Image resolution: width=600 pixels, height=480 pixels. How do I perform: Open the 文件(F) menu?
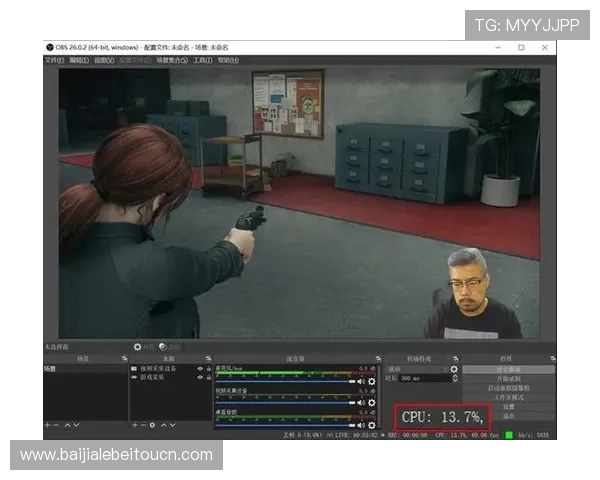coord(54,60)
